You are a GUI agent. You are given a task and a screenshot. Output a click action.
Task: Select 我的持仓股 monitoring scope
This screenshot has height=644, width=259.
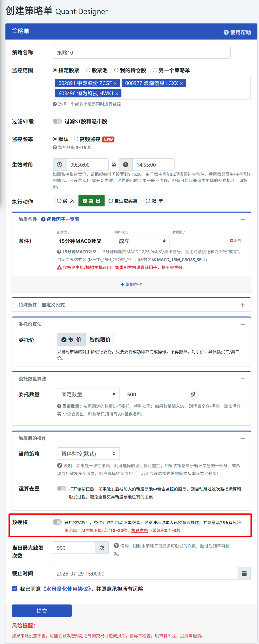coord(116,70)
